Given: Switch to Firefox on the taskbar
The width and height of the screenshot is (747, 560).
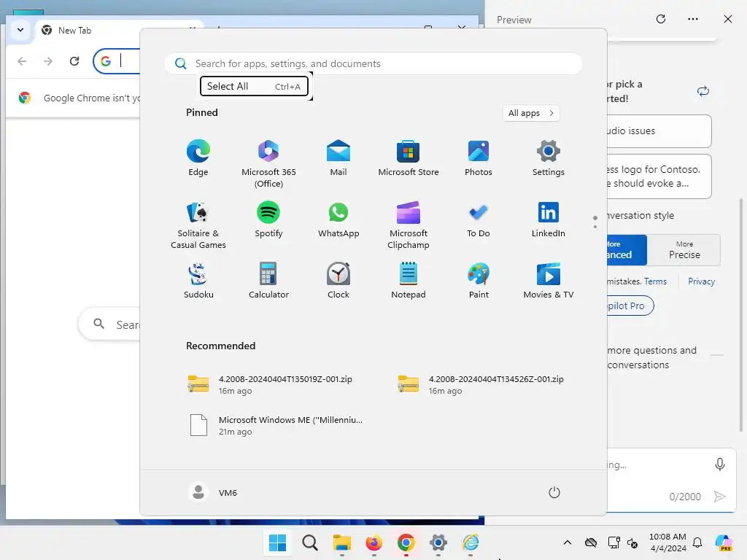Looking at the screenshot, I should pyautogui.click(x=374, y=542).
